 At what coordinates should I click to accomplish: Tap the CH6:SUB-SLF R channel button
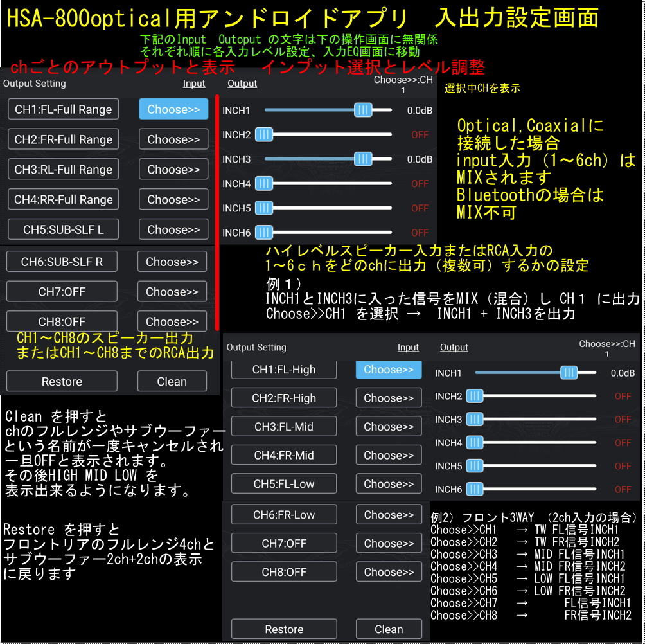[x=62, y=262]
